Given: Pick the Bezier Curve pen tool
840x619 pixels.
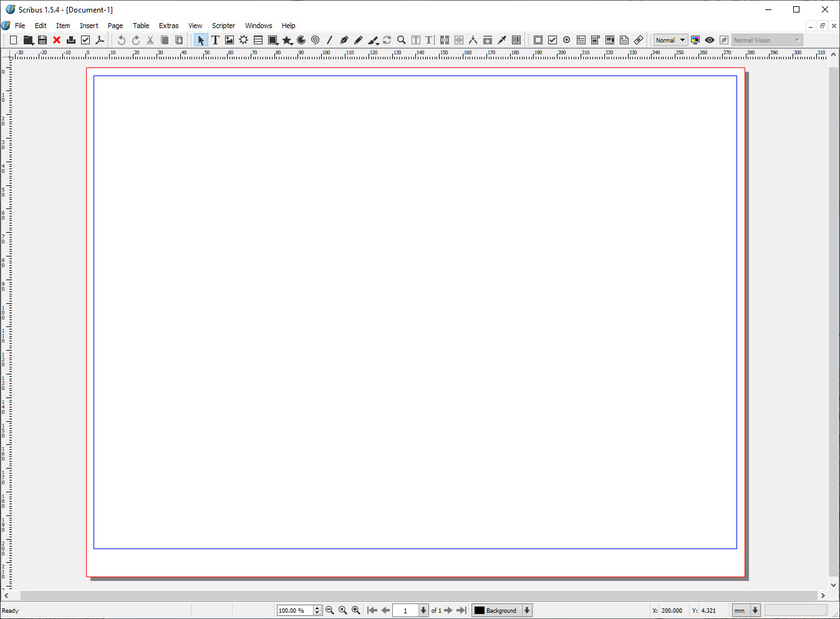Looking at the screenshot, I should coord(344,40).
